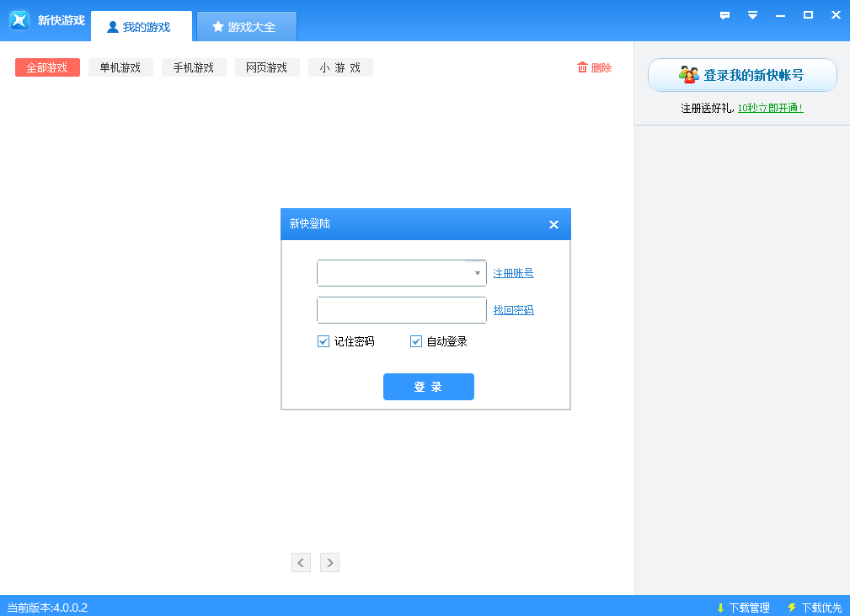Open the 注册账号 link
Screen dimensions: 850x616
[x=513, y=273]
